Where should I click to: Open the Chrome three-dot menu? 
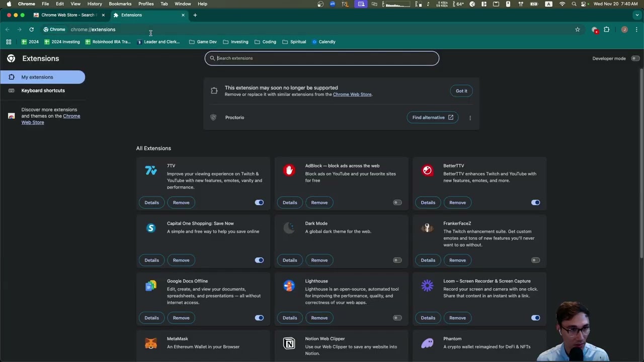(x=636, y=30)
